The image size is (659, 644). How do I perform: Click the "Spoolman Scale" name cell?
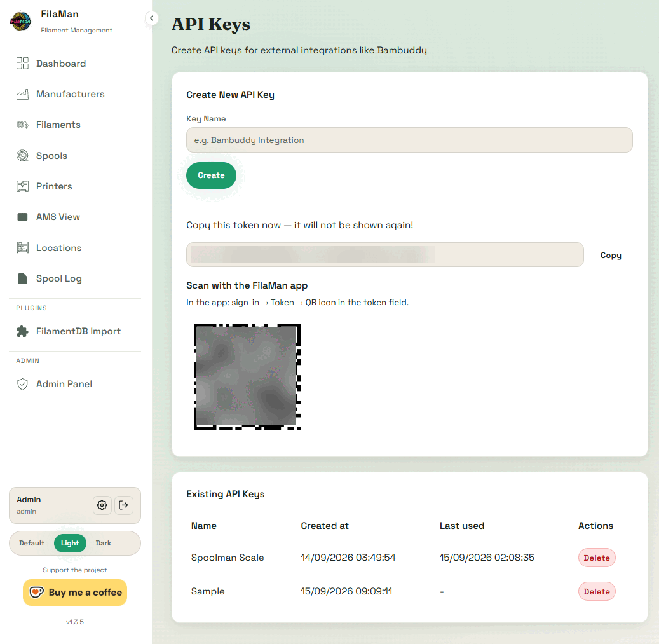click(228, 558)
